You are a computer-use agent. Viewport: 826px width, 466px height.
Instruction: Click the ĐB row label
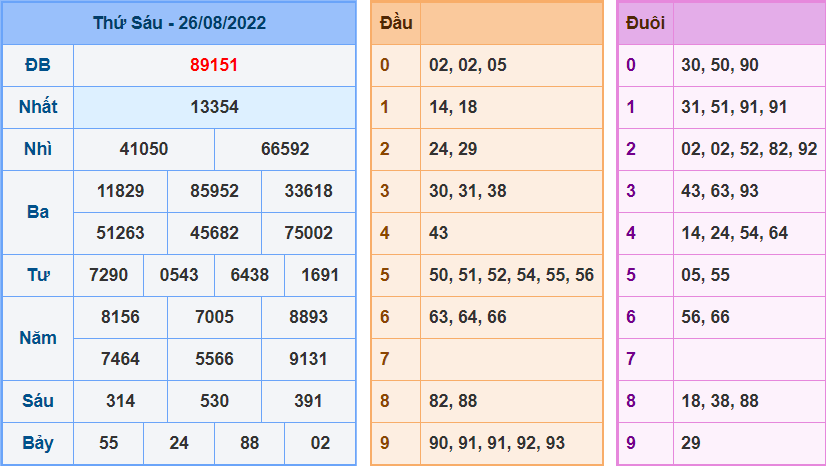(38, 65)
